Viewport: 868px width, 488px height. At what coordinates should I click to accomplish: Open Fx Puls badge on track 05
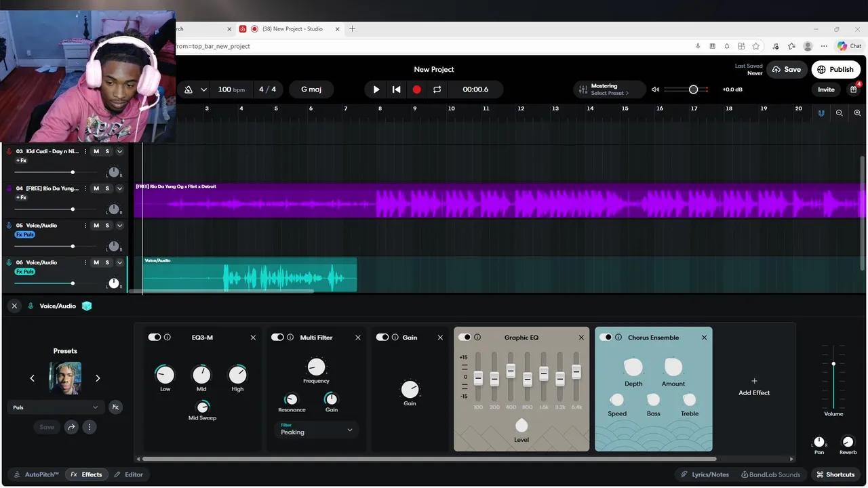point(25,235)
